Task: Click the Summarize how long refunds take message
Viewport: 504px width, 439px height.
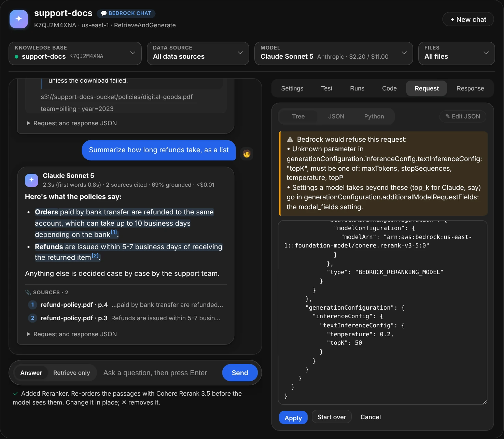Action: 159,150
